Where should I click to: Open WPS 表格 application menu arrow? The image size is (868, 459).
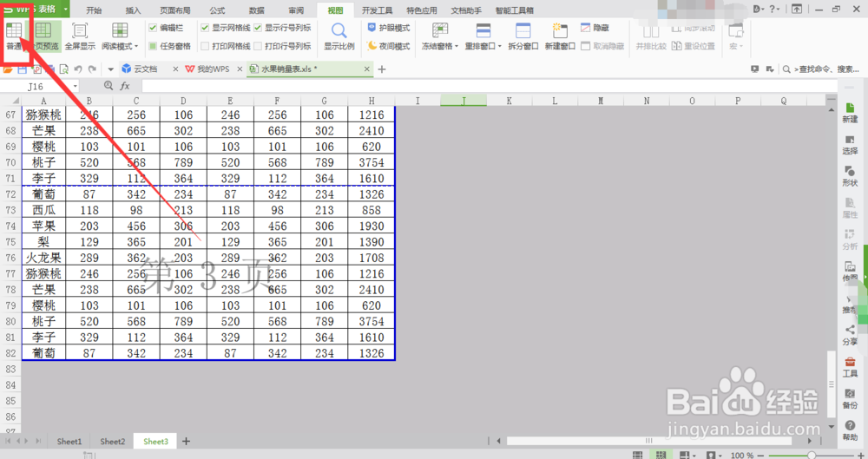[66, 10]
